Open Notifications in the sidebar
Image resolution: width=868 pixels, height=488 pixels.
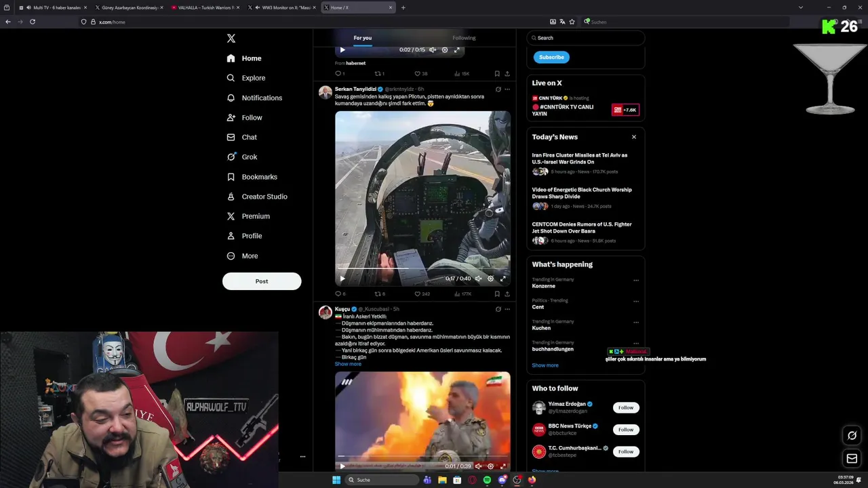click(x=254, y=98)
